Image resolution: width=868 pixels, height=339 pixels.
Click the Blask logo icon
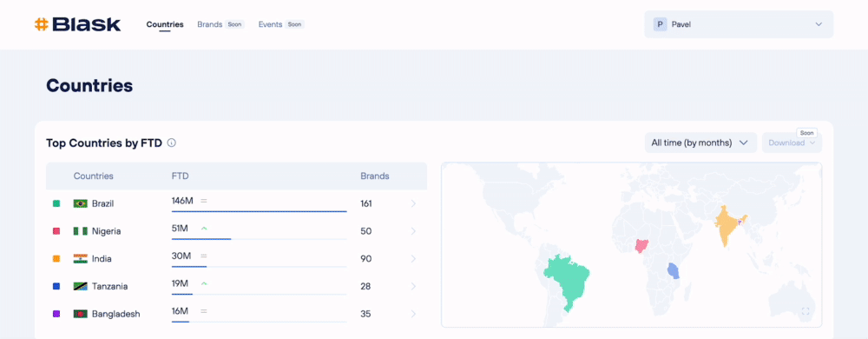click(x=42, y=24)
